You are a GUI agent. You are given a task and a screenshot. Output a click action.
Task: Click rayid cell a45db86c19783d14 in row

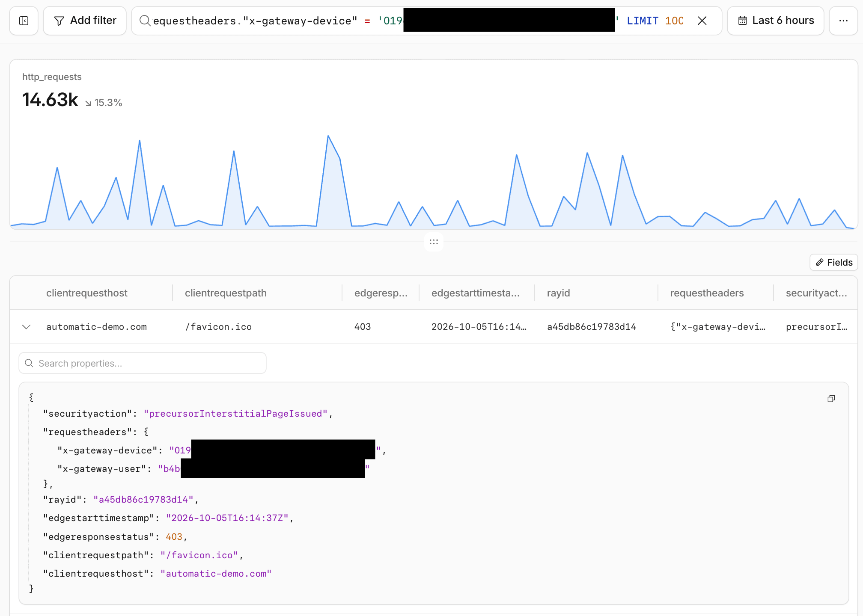click(592, 327)
